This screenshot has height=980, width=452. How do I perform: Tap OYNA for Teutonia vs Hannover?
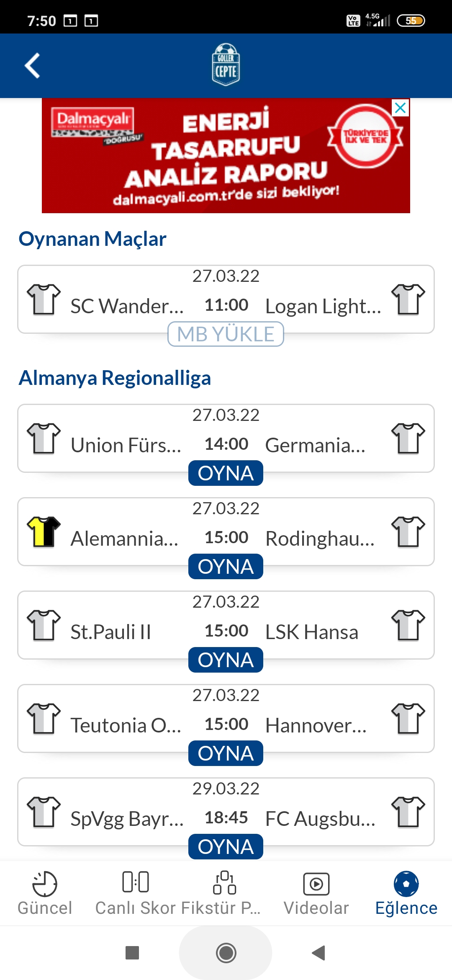[226, 753]
